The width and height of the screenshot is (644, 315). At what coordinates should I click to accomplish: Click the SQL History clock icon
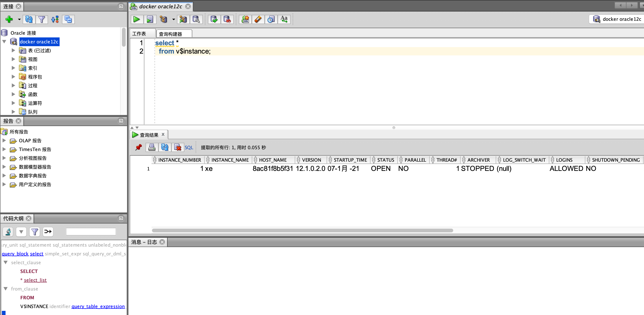click(271, 19)
